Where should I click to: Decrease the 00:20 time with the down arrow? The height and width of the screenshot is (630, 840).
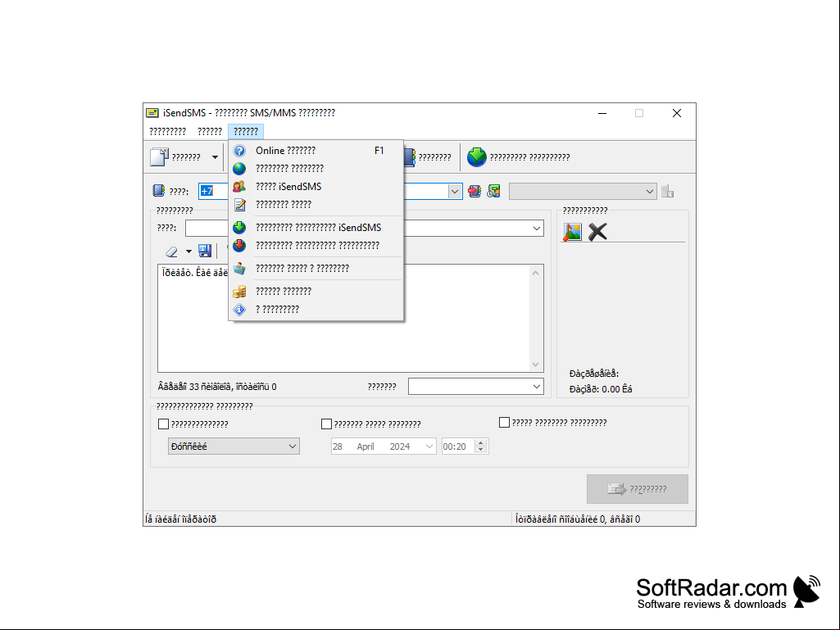pyautogui.click(x=480, y=450)
